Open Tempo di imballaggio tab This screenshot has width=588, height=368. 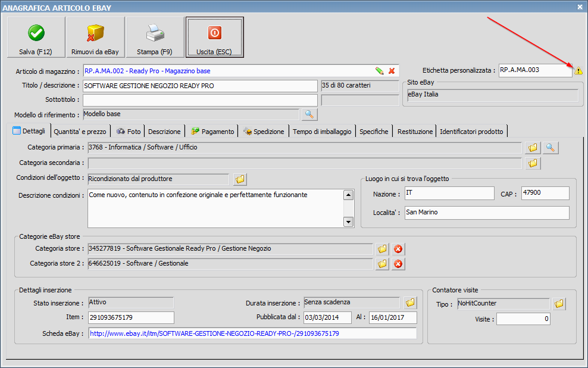pos(322,132)
